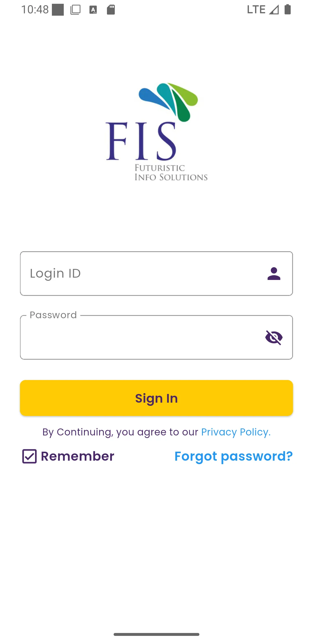Tap the Forgot password? link
This screenshot has width=313, height=644.
[234, 456]
